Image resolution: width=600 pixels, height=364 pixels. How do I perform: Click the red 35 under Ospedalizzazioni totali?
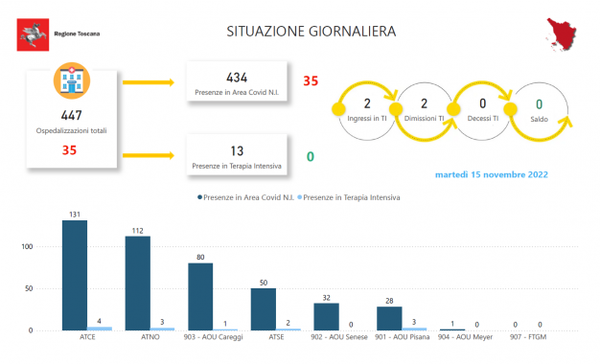tap(69, 150)
